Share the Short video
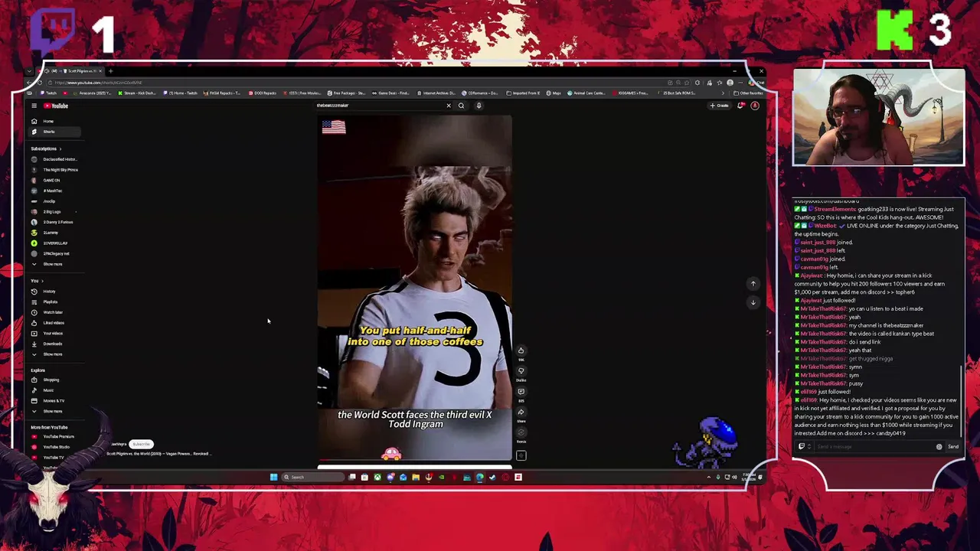Viewport: 980px width, 551px height. click(521, 412)
